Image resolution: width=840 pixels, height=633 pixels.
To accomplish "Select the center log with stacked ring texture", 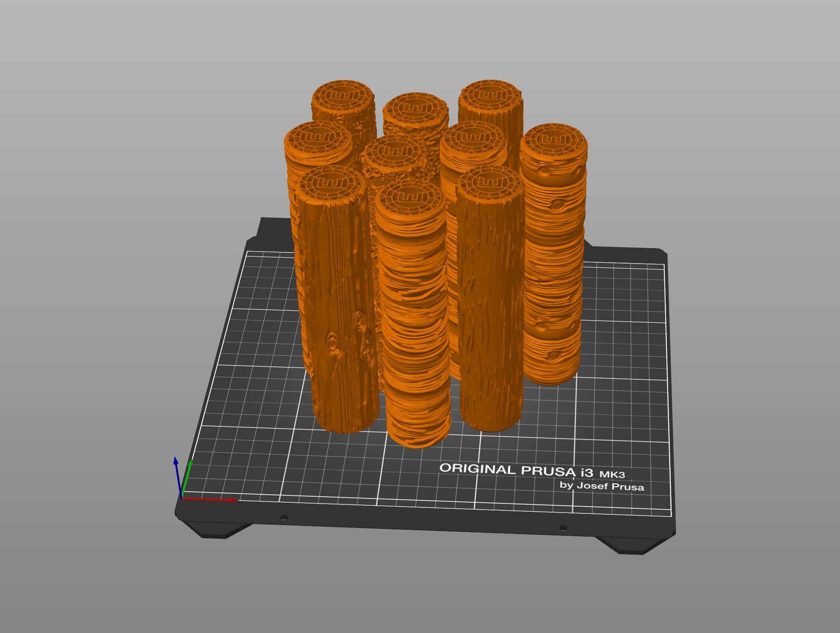I will pyautogui.click(x=411, y=326).
